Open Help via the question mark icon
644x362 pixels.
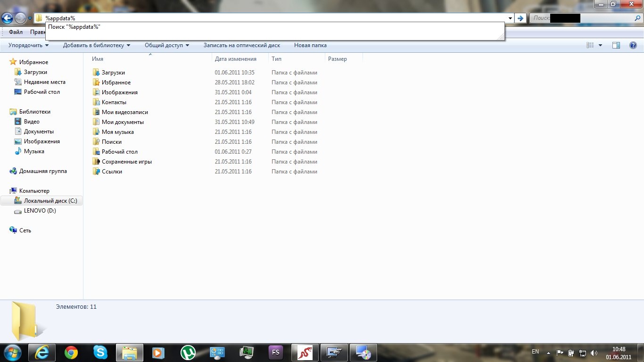click(633, 45)
